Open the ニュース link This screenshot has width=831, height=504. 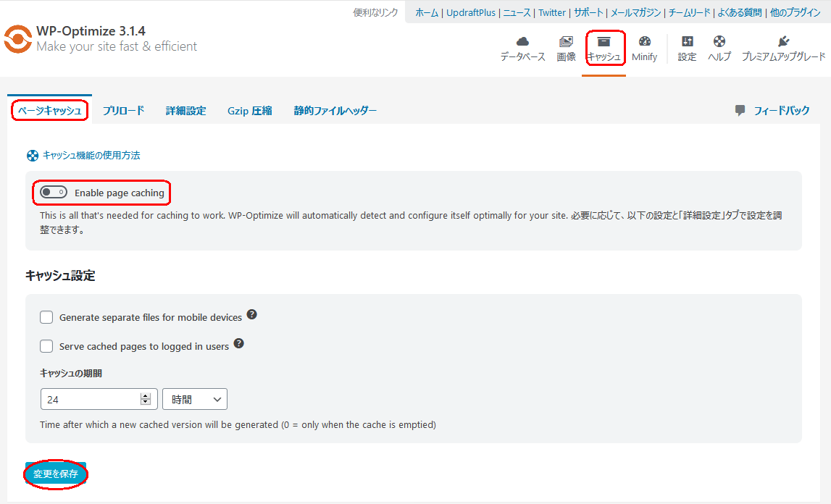[517, 13]
